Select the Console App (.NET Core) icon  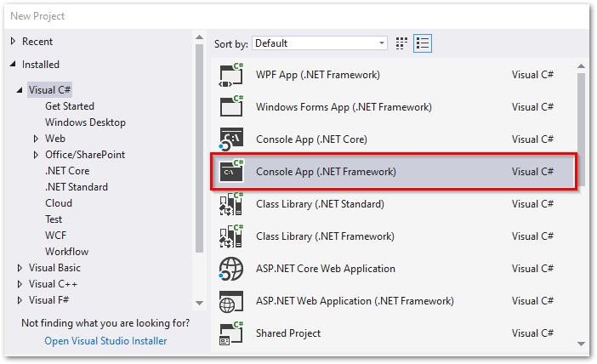(231, 139)
